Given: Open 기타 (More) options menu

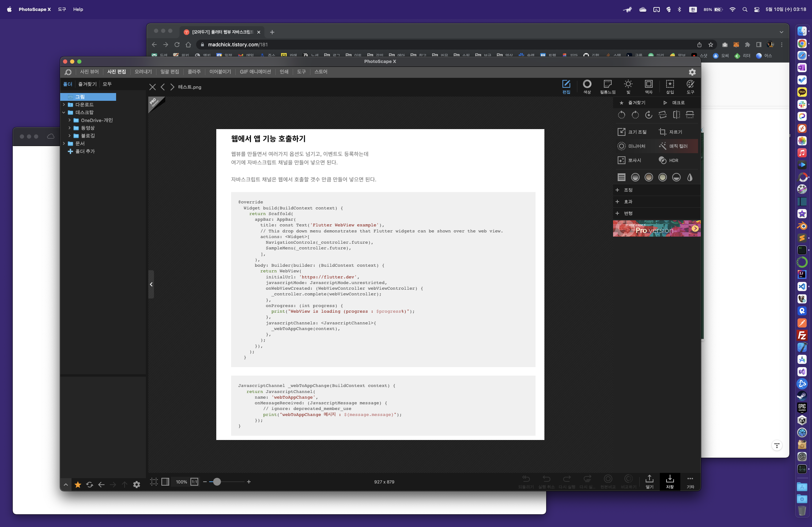Looking at the screenshot, I should (x=690, y=482).
